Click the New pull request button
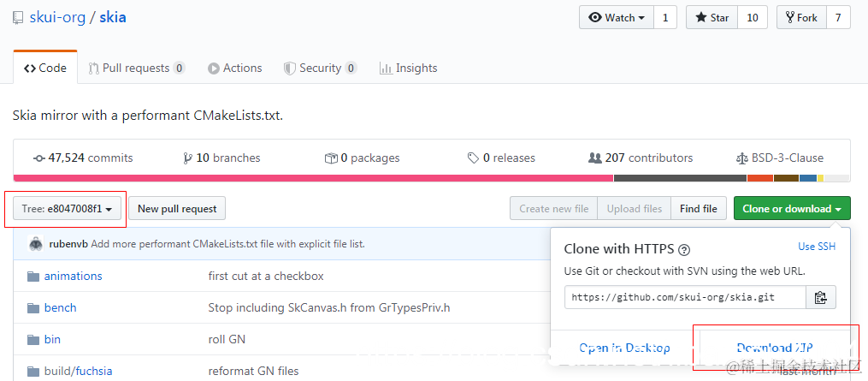The width and height of the screenshot is (868, 381). (x=177, y=209)
